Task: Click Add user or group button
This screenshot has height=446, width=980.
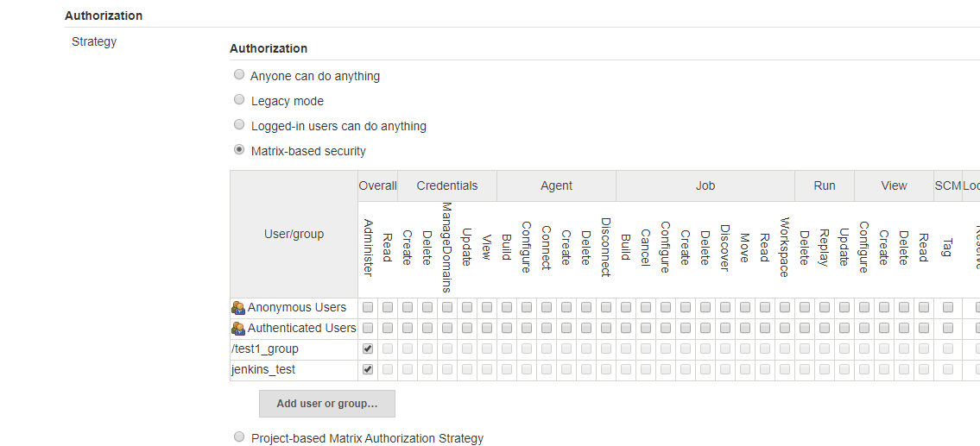Action: (x=327, y=404)
